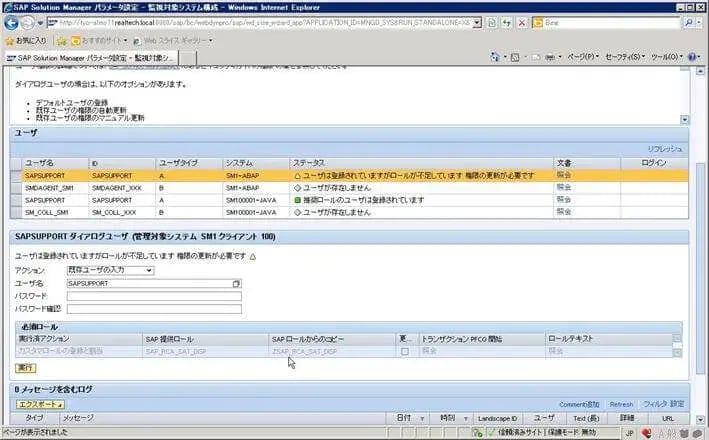Open a new blank browser tab

pyautogui.click(x=188, y=58)
